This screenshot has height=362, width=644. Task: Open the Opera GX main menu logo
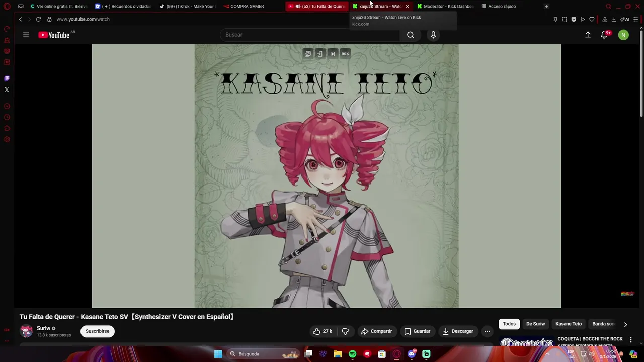tap(7, 6)
